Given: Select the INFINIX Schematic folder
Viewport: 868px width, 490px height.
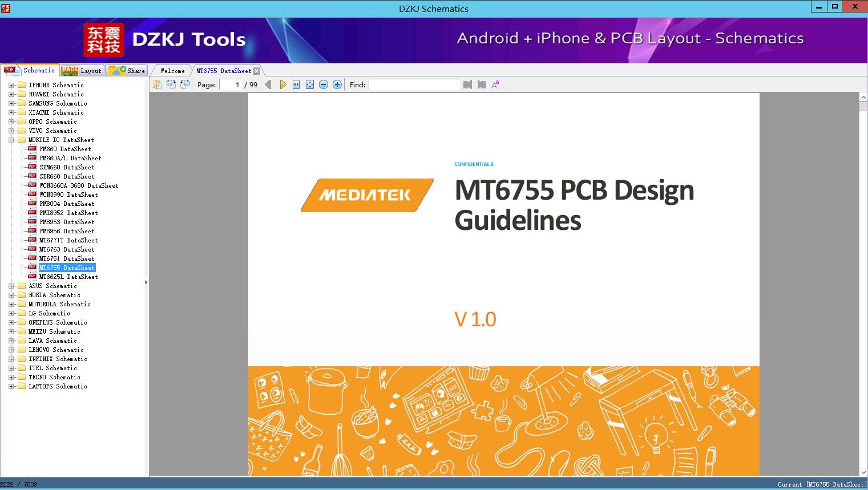Looking at the screenshot, I should pyautogui.click(x=58, y=359).
